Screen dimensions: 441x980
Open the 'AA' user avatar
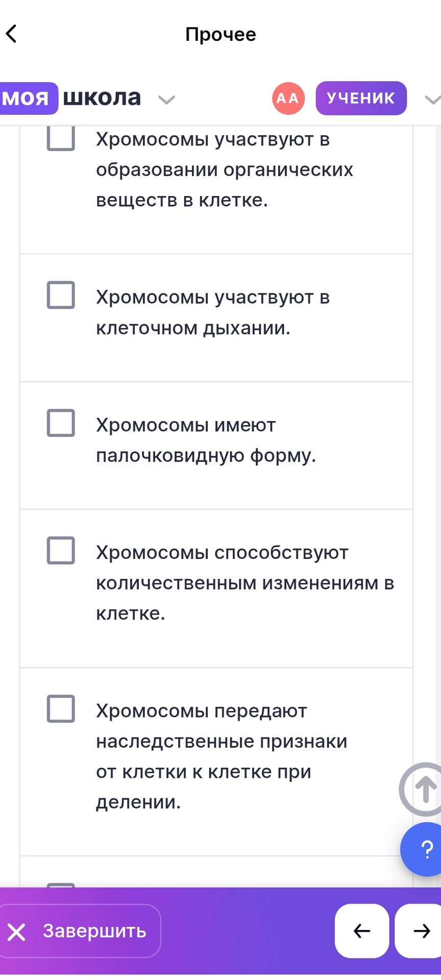[288, 98]
